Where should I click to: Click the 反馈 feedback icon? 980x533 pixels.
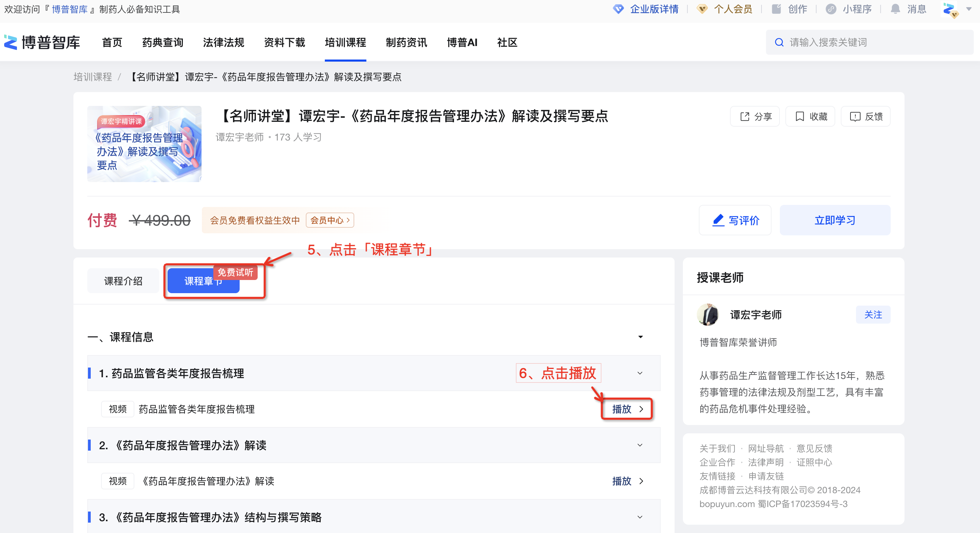(x=855, y=117)
